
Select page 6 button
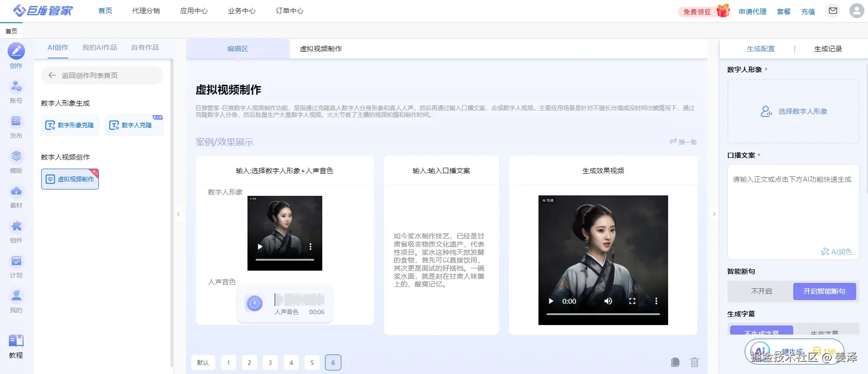[x=333, y=362]
